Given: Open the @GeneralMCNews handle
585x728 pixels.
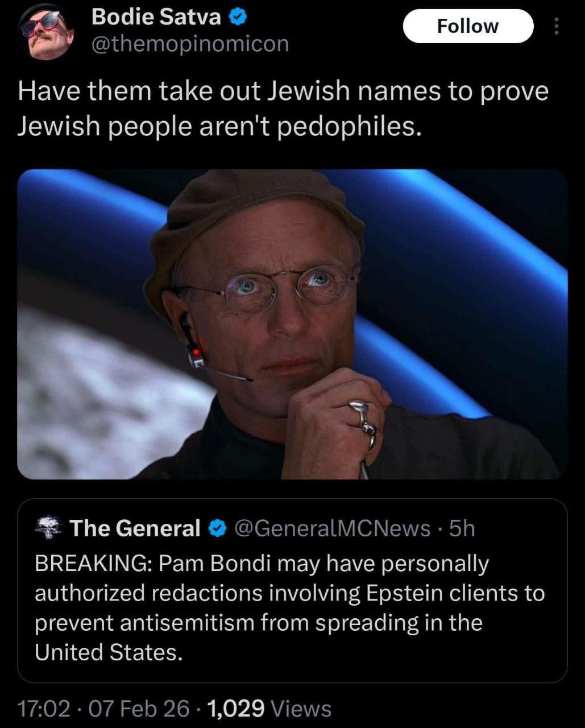Looking at the screenshot, I should pos(332,528).
